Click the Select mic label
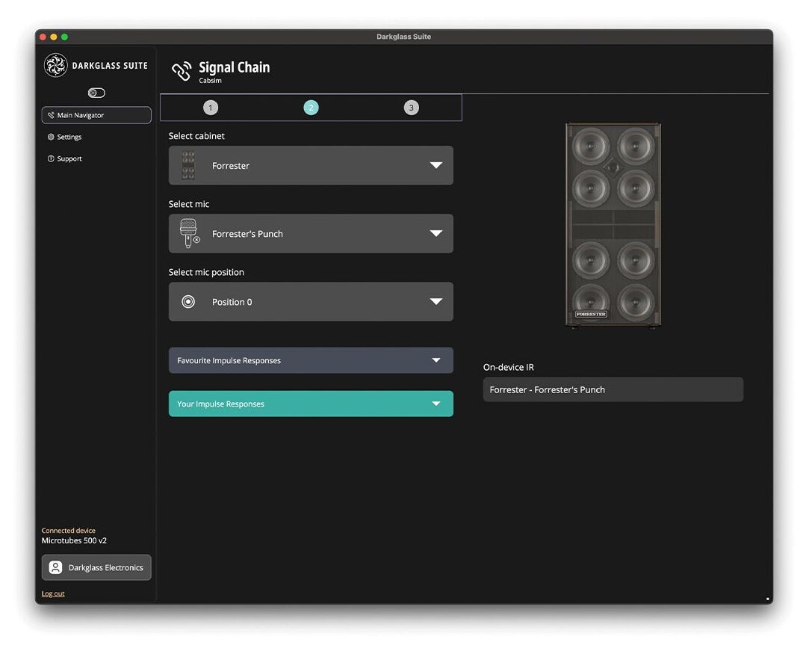The image size is (812, 645). [189, 204]
